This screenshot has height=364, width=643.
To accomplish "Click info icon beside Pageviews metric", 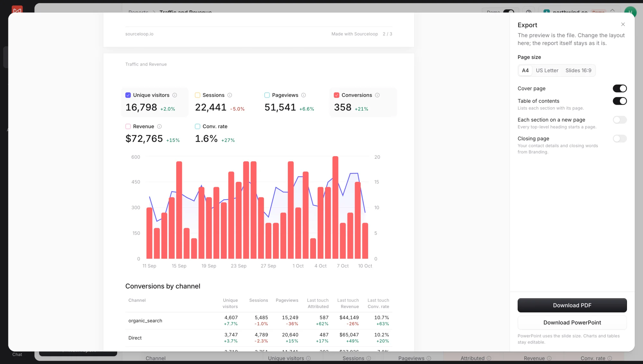I will click(x=303, y=95).
